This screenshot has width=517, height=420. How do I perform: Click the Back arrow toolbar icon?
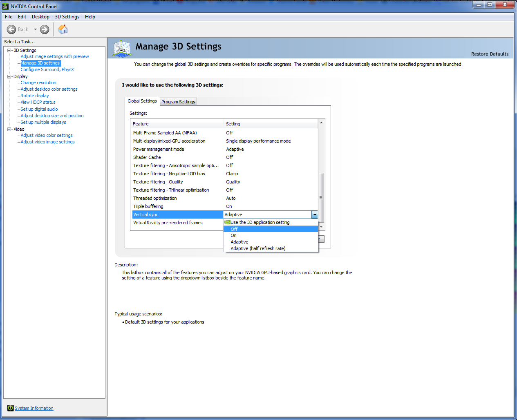click(11, 29)
